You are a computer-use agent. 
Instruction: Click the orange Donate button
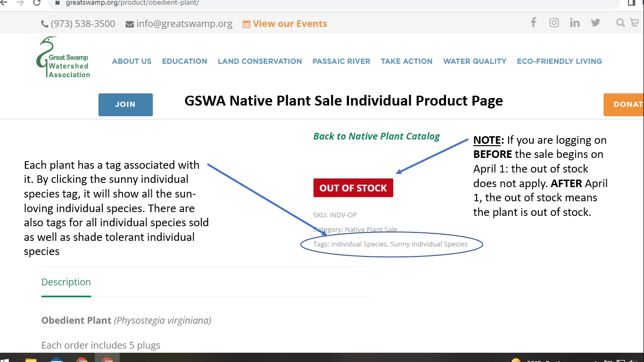point(624,105)
